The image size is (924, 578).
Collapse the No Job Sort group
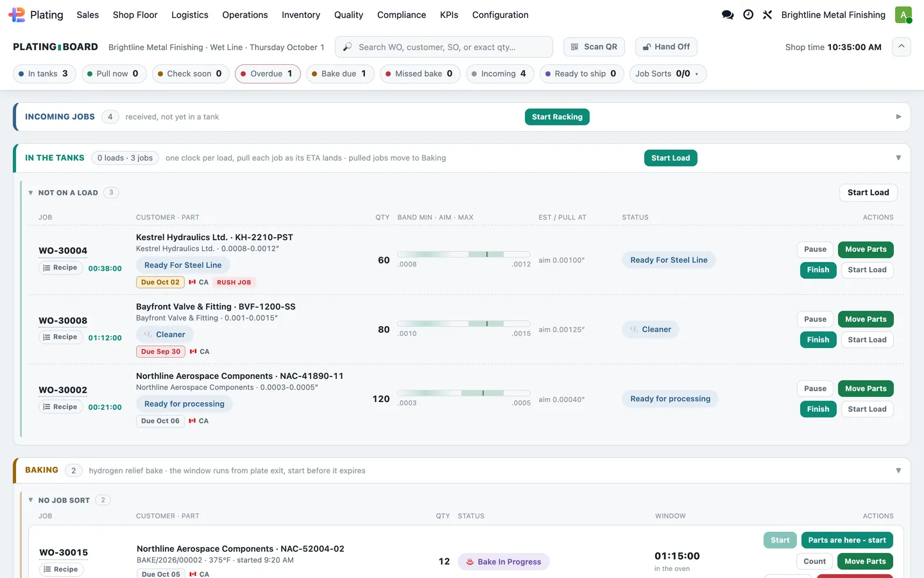tap(31, 500)
